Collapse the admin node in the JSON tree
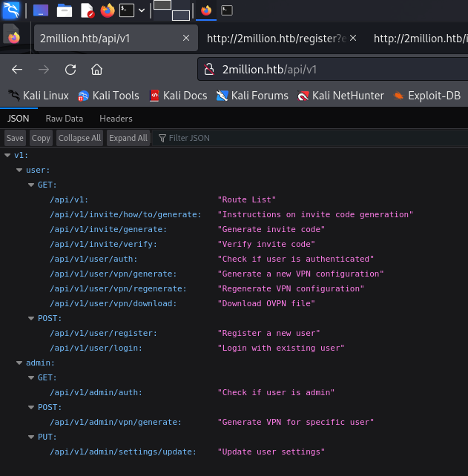The image size is (468, 476). click(x=19, y=363)
